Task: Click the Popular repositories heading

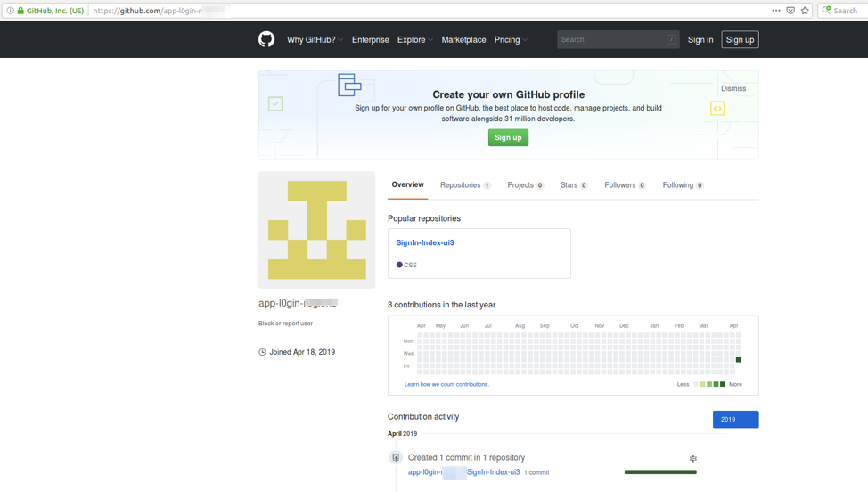Action: 424,218
